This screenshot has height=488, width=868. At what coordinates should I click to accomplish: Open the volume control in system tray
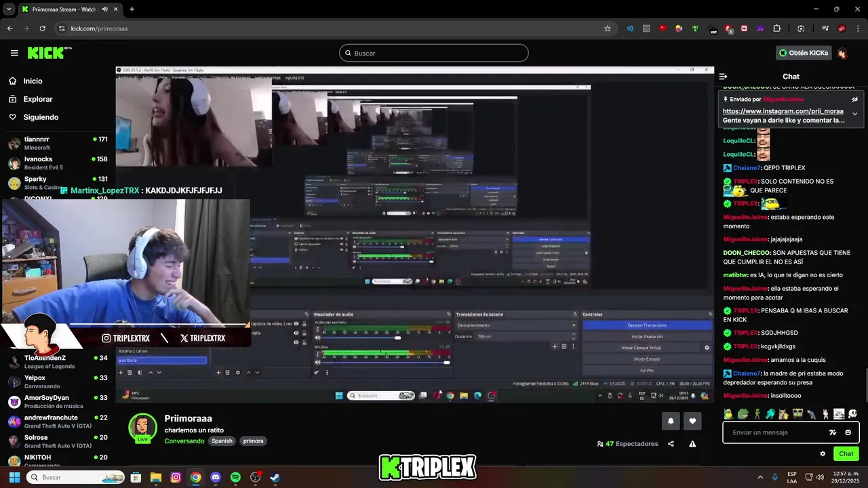820,477
